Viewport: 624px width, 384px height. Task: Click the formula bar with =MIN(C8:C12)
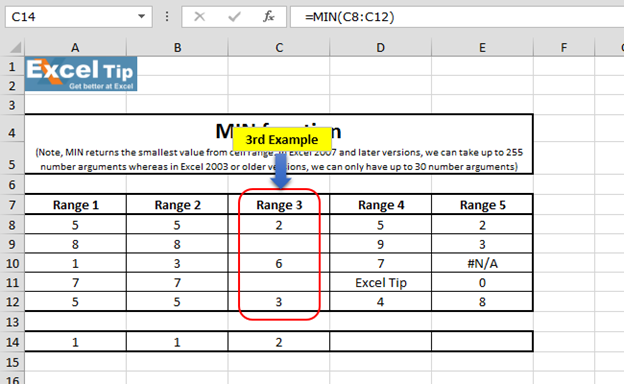[457, 17]
